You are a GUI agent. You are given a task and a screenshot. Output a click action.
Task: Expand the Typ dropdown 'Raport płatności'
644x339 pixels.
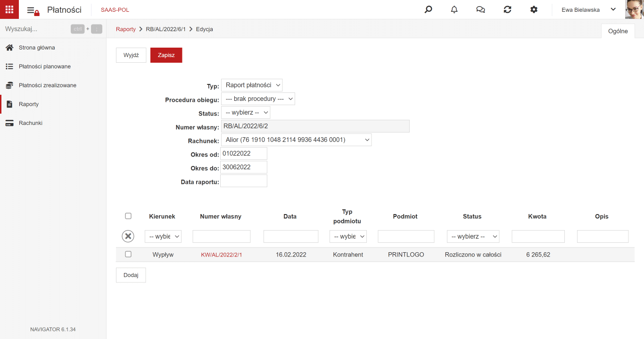252,85
